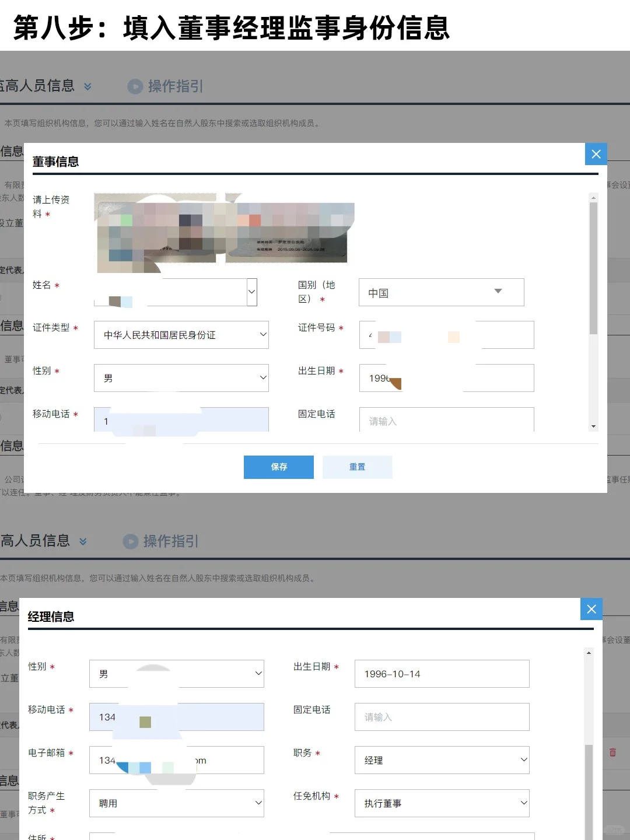Open the 国别(地区) dropdown showing 中国
Screen dimensions: 630x840
tap(441, 292)
